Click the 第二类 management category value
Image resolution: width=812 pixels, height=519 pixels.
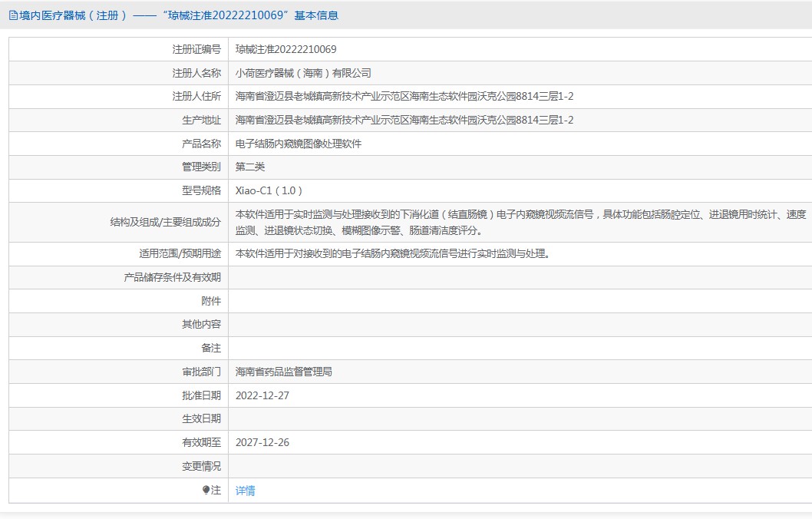coord(250,167)
